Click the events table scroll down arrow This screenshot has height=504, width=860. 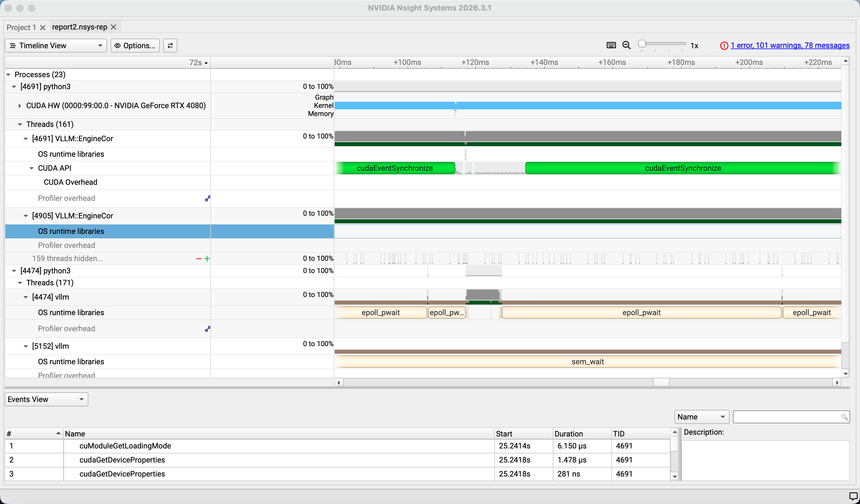pos(674,477)
